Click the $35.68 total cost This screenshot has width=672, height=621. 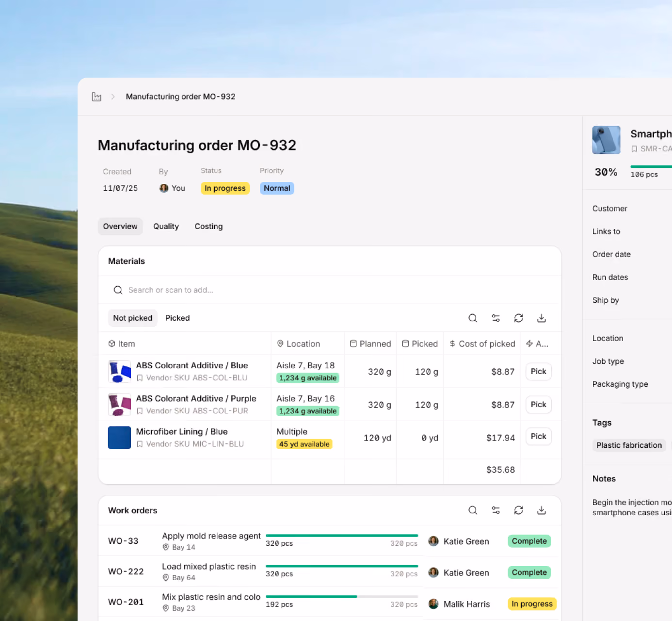(500, 470)
